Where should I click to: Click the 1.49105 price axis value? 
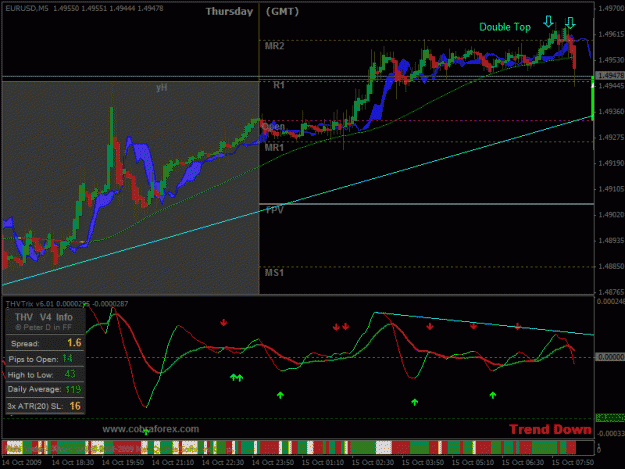[611, 189]
